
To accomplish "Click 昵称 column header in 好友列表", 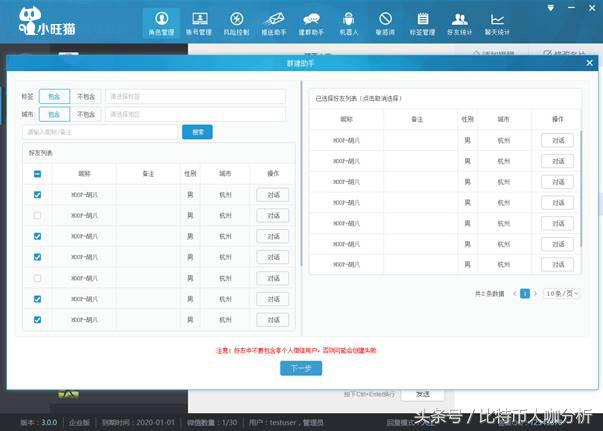I will [x=84, y=174].
